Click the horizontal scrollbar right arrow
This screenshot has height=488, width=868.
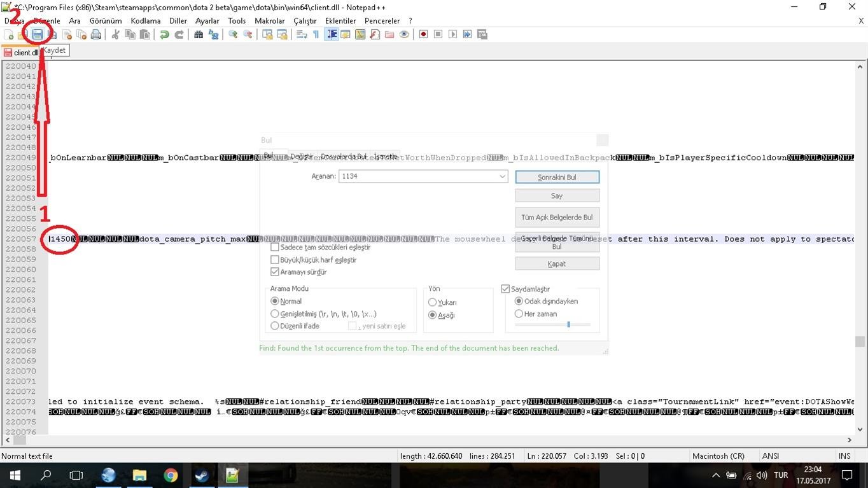click(849, 440)
